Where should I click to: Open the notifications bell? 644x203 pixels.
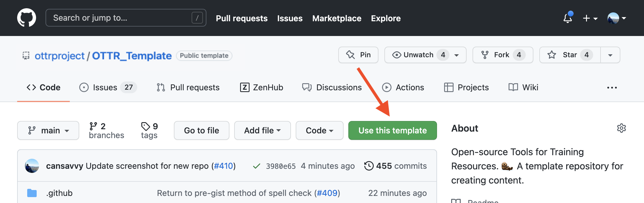point(568,18)
